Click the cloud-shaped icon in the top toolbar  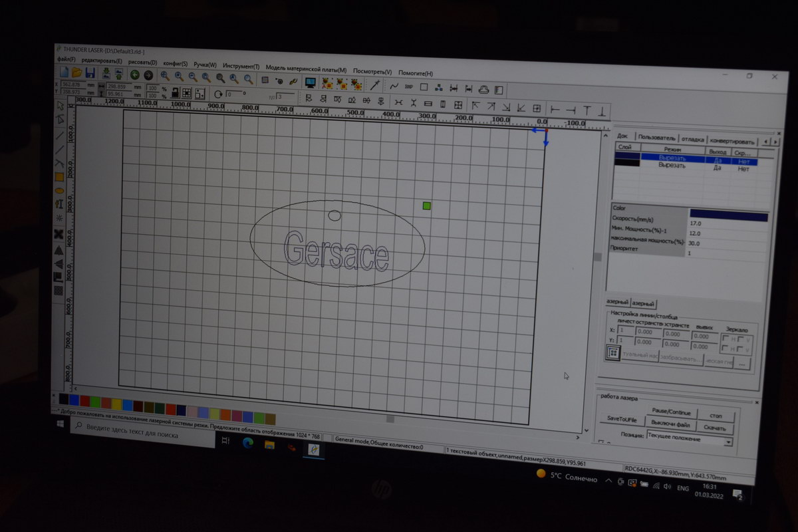coord(484,90)
